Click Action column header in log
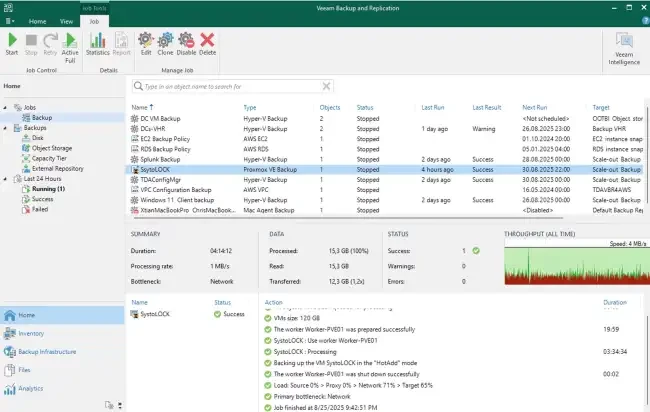650x412 pixels. [x=274, y=303]
